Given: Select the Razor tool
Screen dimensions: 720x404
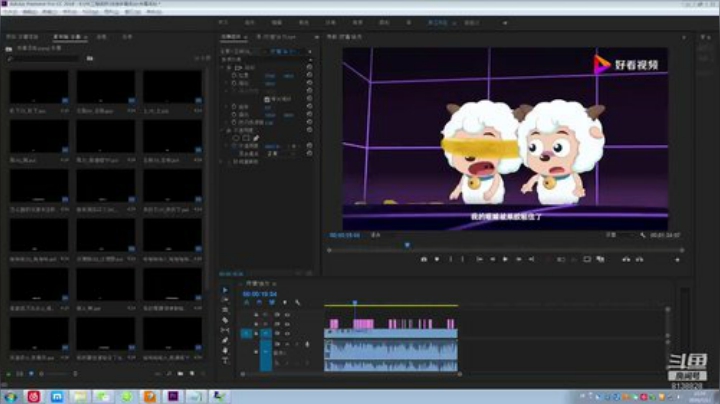Looking at the screenshot, I should click(x=225, y=320).
